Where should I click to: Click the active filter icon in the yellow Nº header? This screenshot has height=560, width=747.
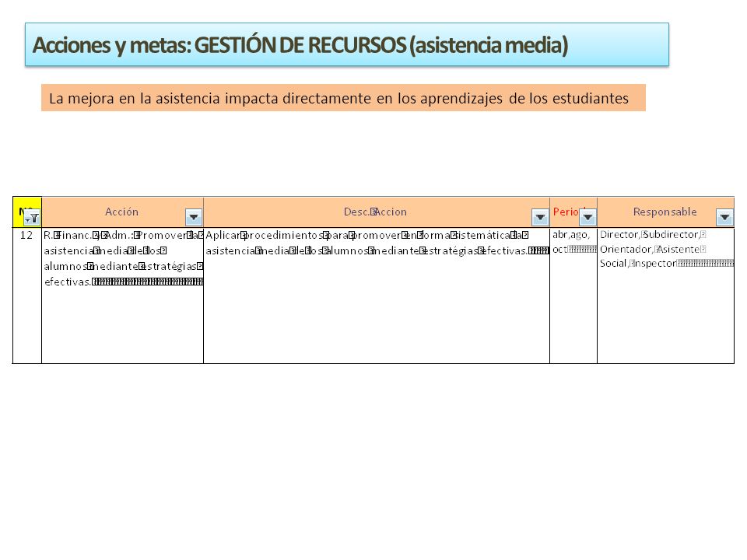pos(32,218)
